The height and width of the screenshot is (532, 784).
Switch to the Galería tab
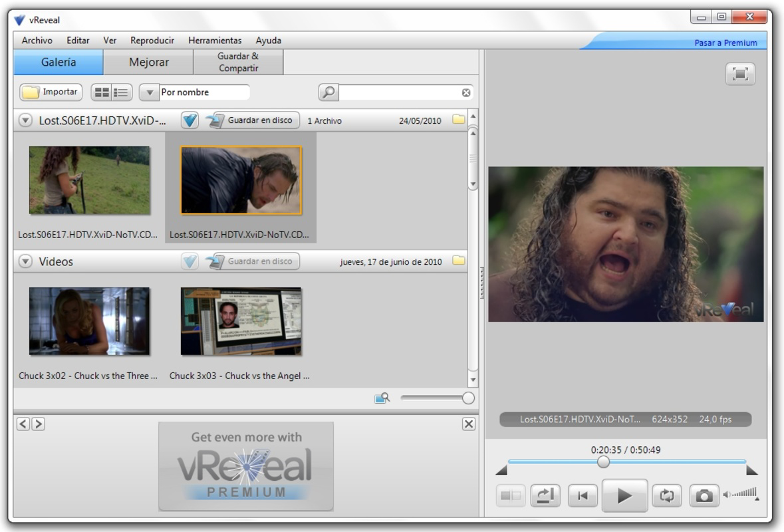click(x=59, y=62)
